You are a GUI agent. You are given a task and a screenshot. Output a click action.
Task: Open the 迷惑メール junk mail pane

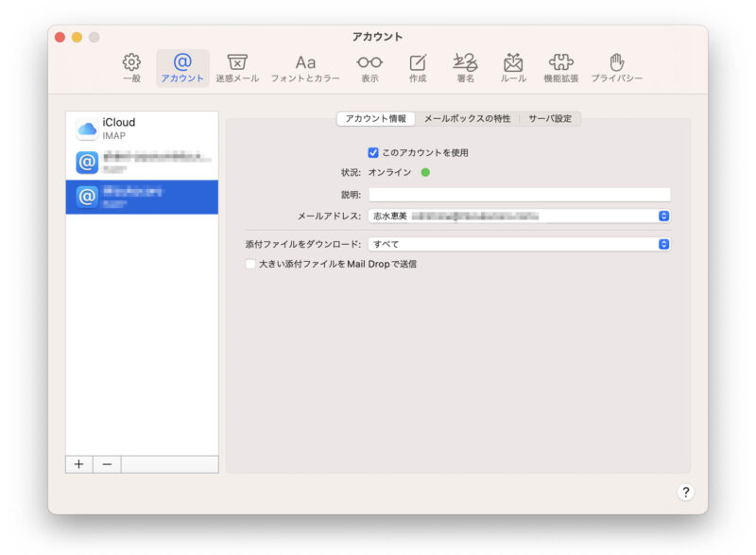[237, 68]
